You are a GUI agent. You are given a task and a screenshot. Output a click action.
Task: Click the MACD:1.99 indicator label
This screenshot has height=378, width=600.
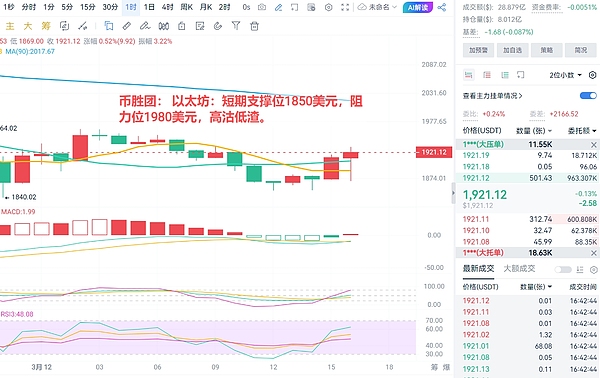click(x=18, y=212)
